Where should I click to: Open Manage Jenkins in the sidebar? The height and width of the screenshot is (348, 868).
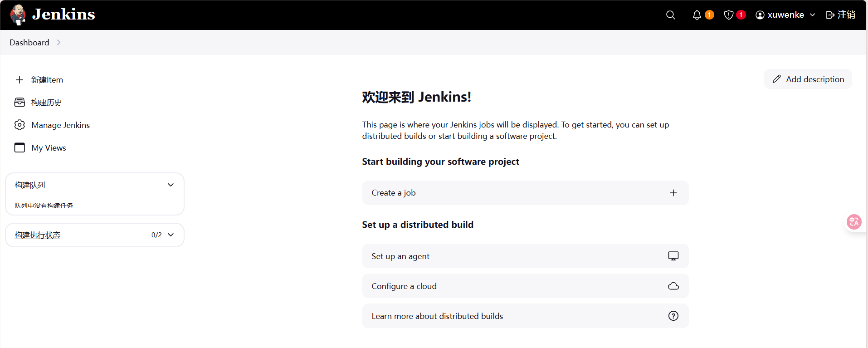pyautogui.click(x=61, y=125)
